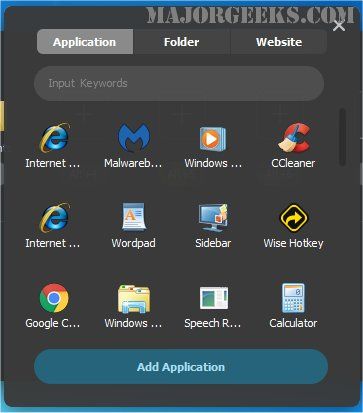Select the Sidebar application icon

[213, 218]
